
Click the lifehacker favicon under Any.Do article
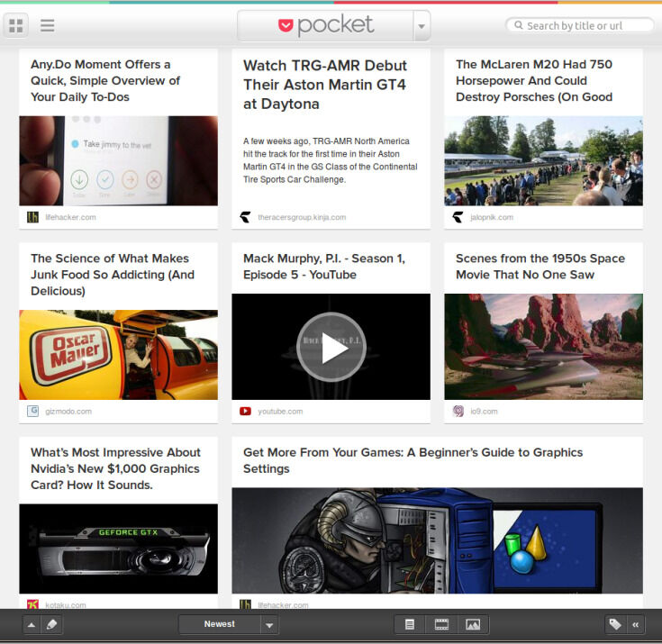33,217
